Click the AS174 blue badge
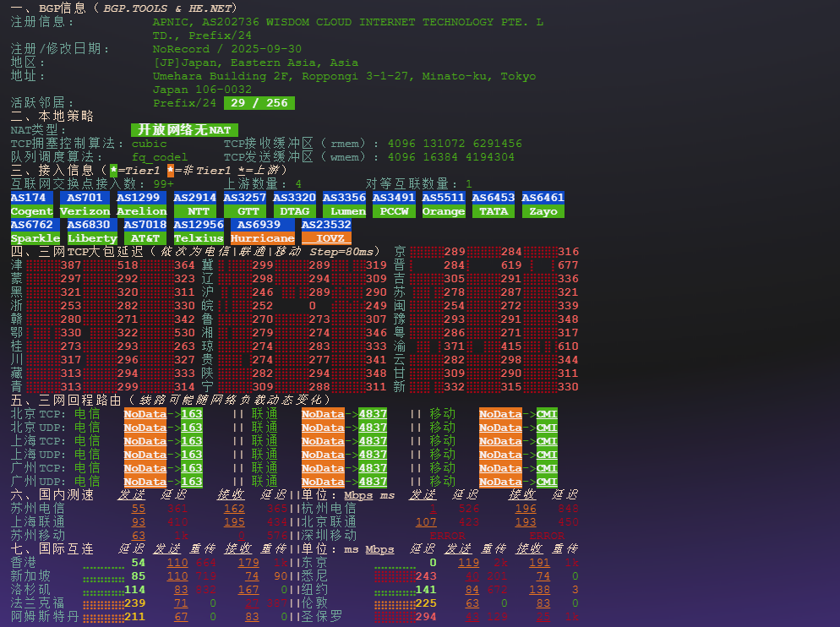The image size is (840, 627). [x=31, y=198]
